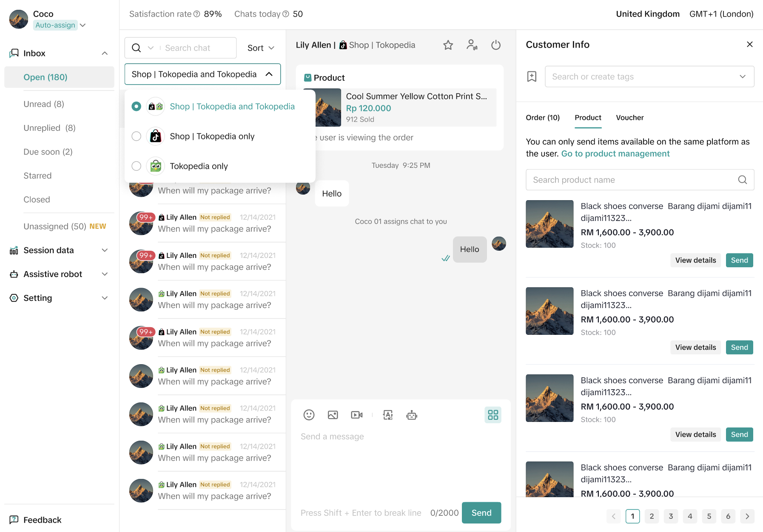
Task: Switch to the Voucher tab
Action: pos(629,118)
